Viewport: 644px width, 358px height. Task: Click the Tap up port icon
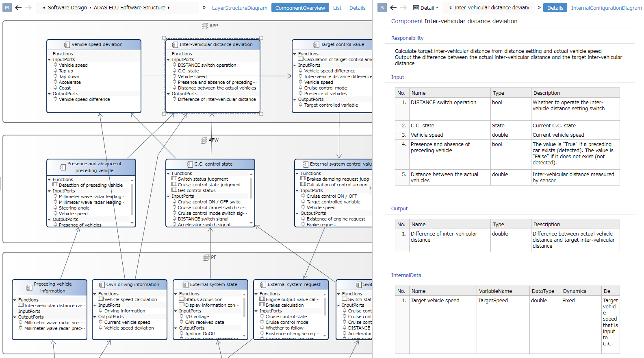(x=55, y=71)
